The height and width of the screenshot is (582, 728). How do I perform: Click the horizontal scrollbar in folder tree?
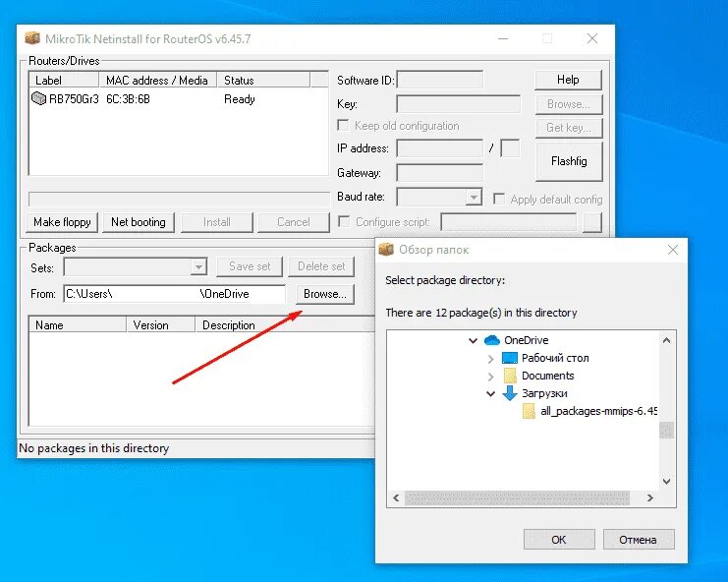point(517,497)
